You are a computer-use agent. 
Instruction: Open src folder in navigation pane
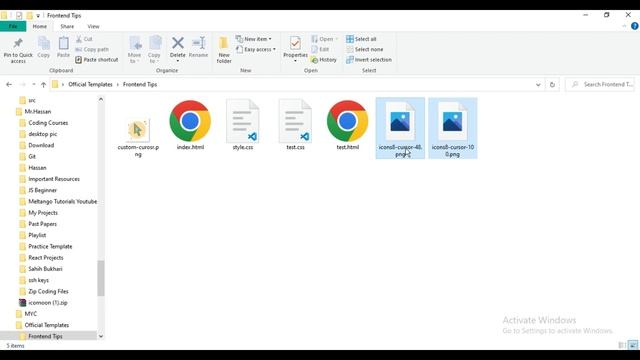[x=28, y=100]
